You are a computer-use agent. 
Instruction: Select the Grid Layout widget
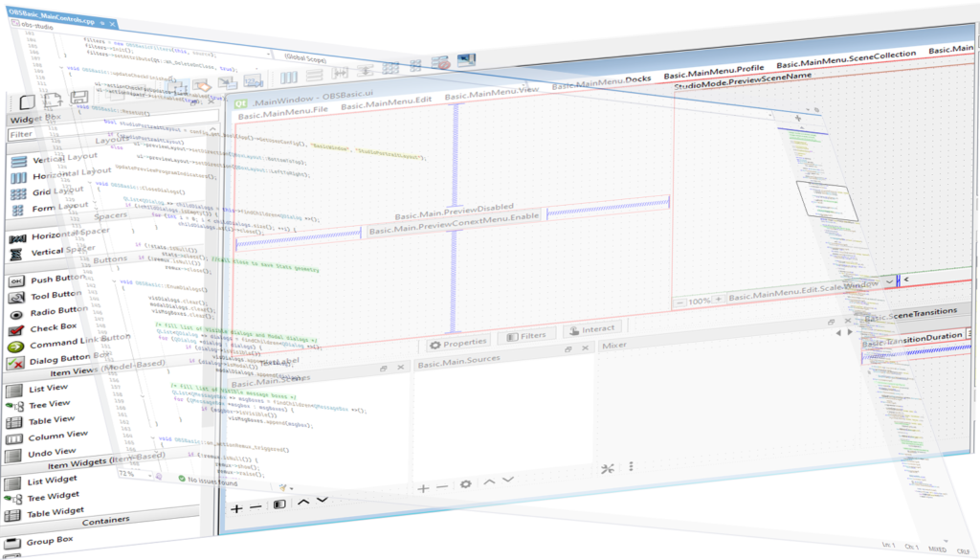coord(54,192)
